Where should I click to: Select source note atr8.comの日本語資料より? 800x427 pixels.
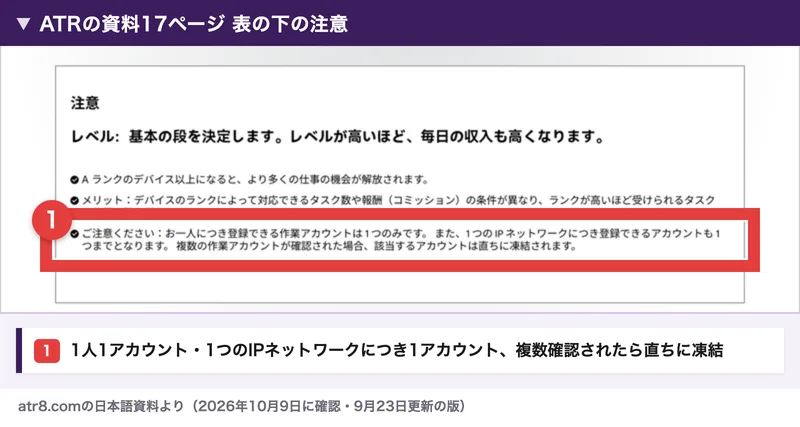(242, 406)
